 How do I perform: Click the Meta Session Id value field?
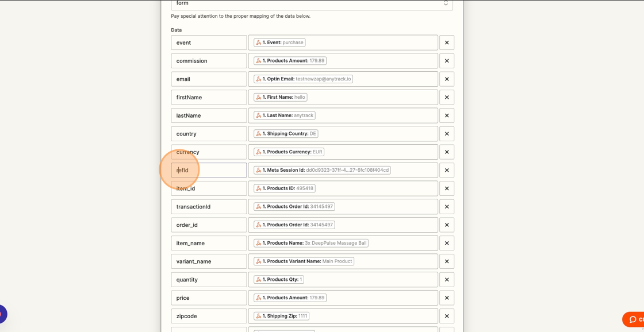click(x=343, y=170)
